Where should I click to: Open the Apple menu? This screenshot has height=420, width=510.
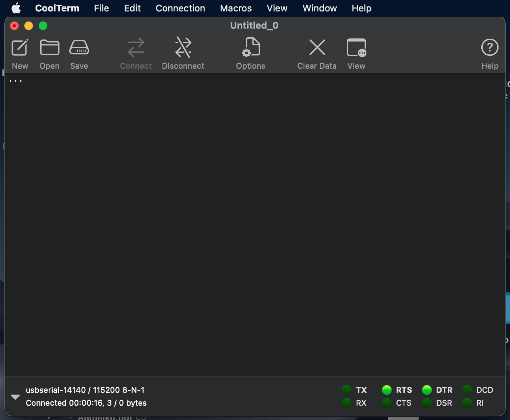coord(16,8)
